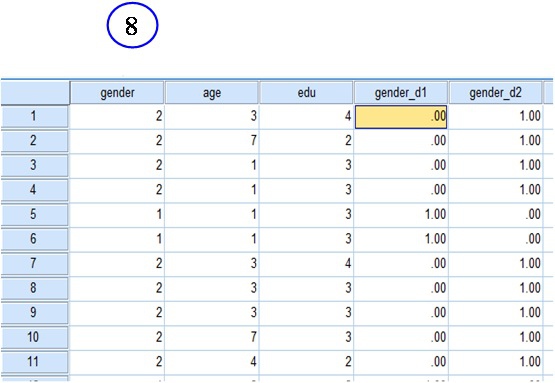Select the age column header
Viewport: 555px width, 383px height.
[212, 93]
